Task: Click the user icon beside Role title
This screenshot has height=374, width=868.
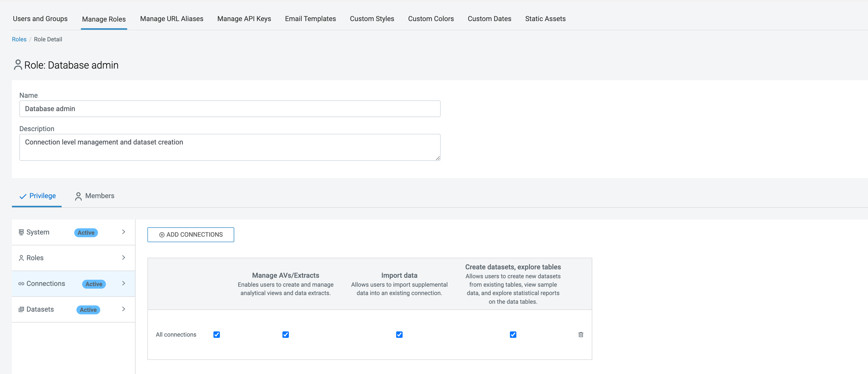Action: click(x=17, y=65)
